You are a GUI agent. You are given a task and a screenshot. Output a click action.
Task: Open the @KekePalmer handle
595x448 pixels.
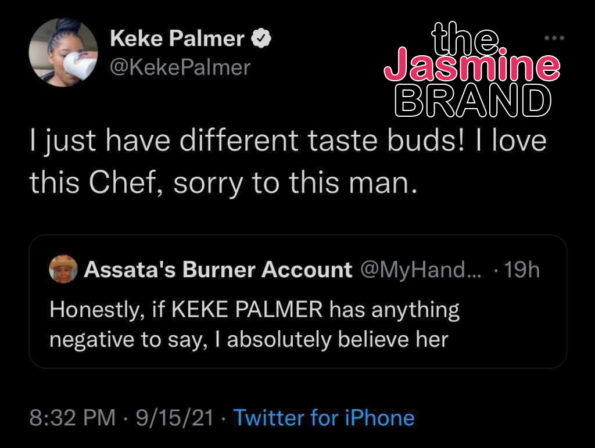(180, 68)
